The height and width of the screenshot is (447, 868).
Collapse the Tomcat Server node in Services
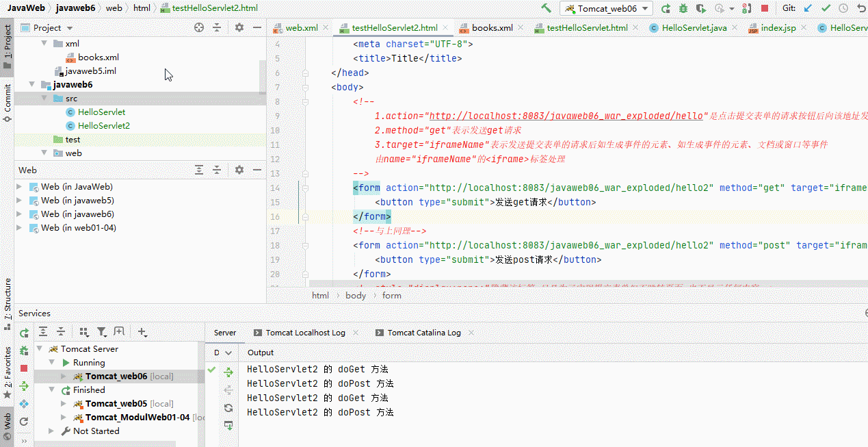(x=40, y=349)
